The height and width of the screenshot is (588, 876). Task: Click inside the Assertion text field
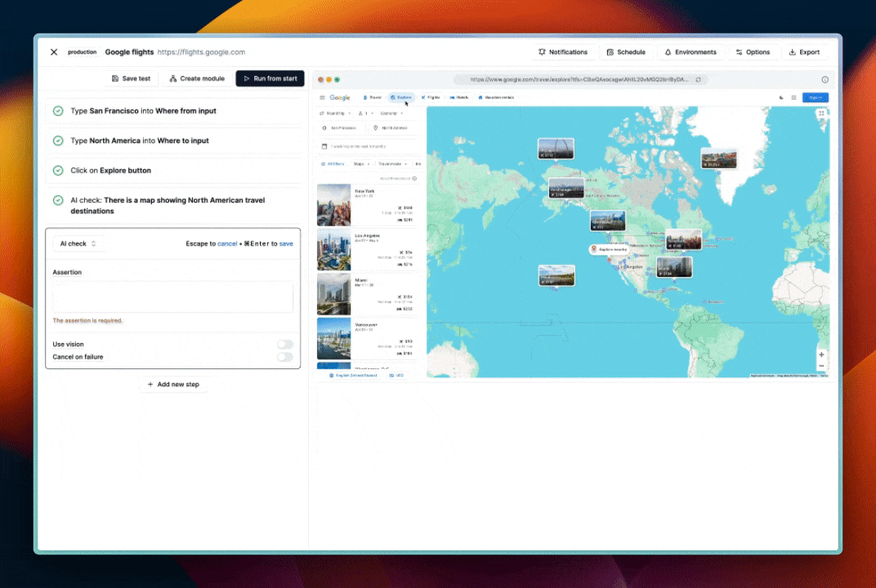172,297
